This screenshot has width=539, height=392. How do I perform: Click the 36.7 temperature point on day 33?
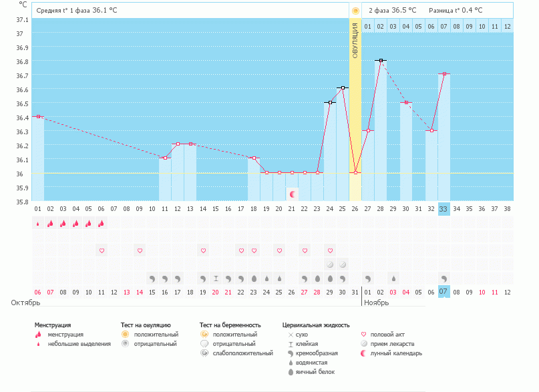[x=444, y=74]
